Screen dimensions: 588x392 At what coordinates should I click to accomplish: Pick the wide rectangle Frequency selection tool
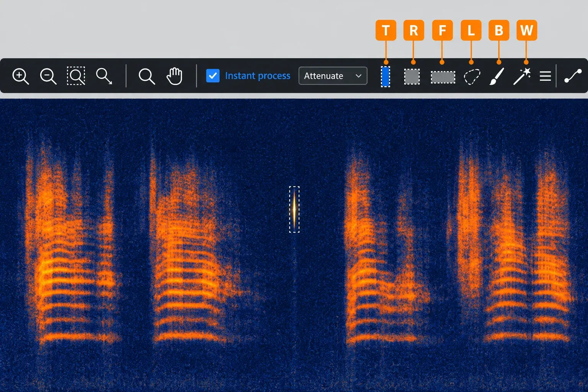click(443, 77)
